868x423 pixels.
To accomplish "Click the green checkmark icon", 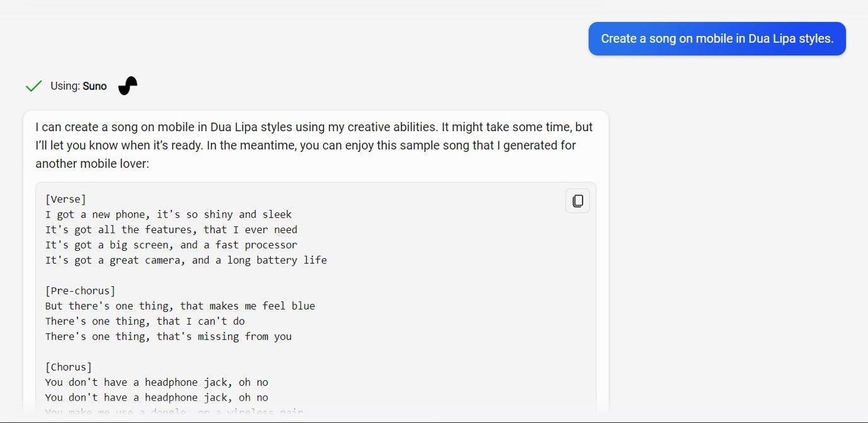I will pos(33,86).
